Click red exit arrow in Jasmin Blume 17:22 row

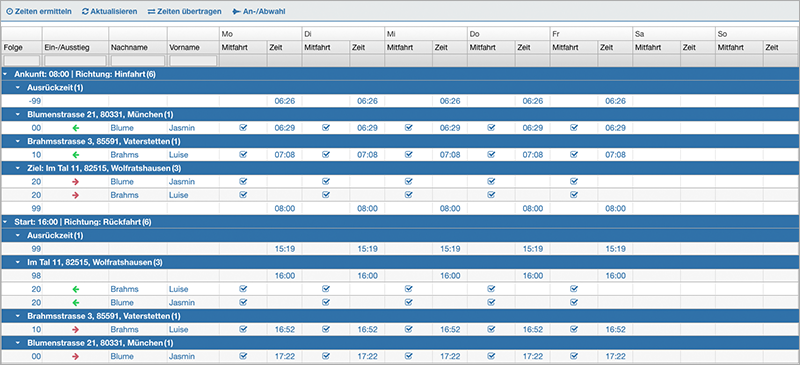76,356
